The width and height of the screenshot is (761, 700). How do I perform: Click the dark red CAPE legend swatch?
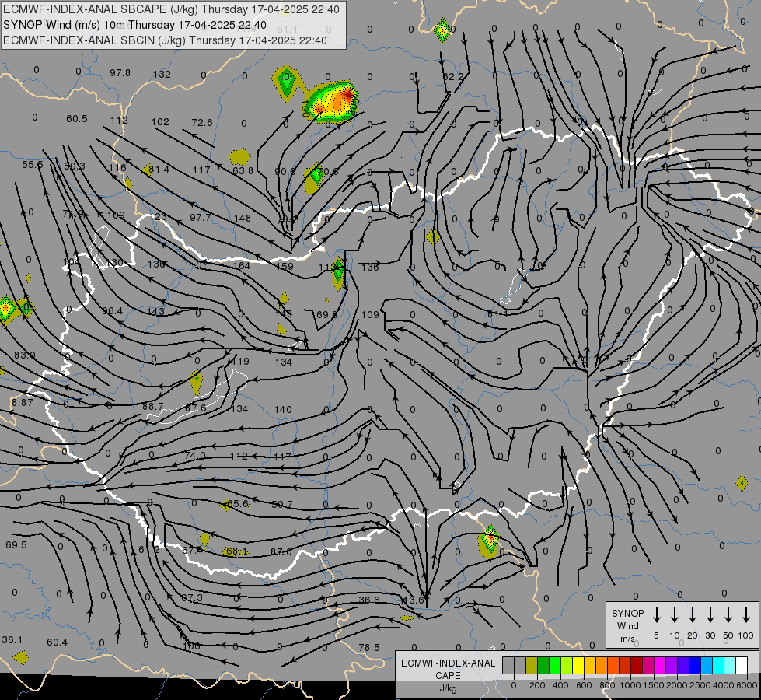coord(637,666)
